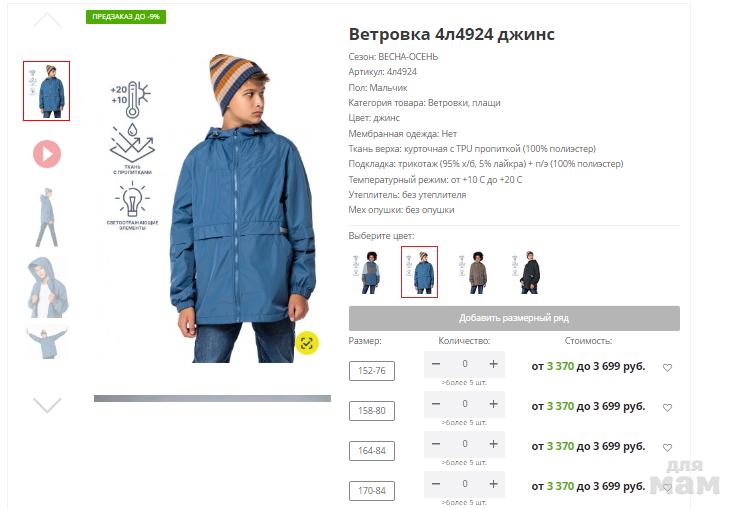
Task: Open the side-view walking thumbnail
Action: [x=47, y=217]
